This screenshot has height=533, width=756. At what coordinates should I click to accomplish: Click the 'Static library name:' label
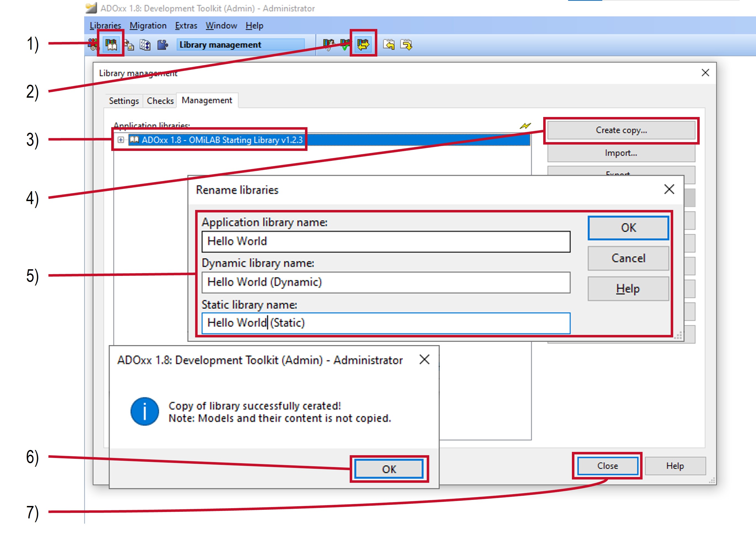click(249, 305)
